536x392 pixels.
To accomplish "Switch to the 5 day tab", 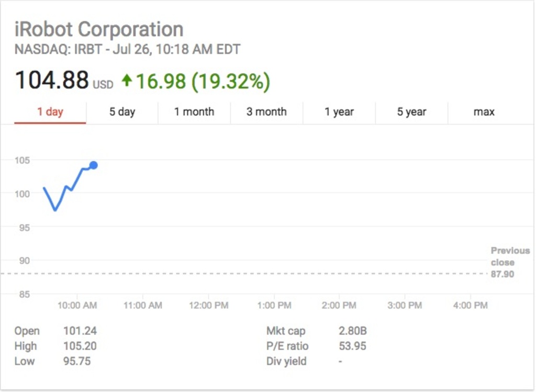I will 122,111.
